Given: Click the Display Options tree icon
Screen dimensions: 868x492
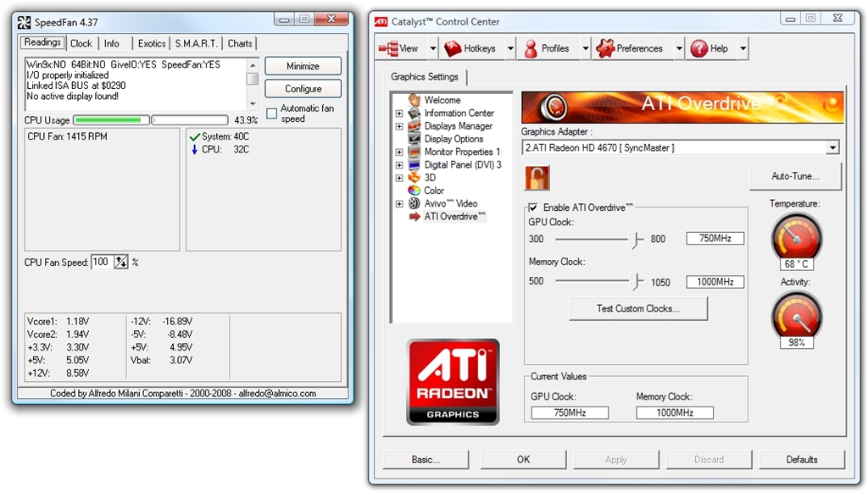Looking at the screenshot, I should coord(414,139).
